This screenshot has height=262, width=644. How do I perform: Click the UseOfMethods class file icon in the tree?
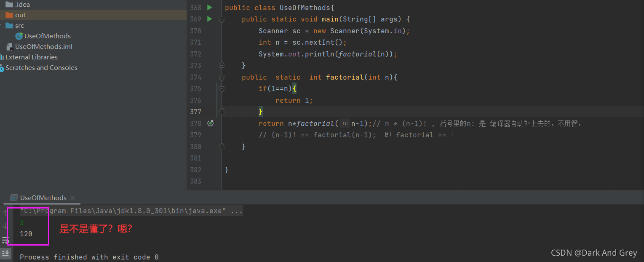pyautogui.click(x=19, y=36)
